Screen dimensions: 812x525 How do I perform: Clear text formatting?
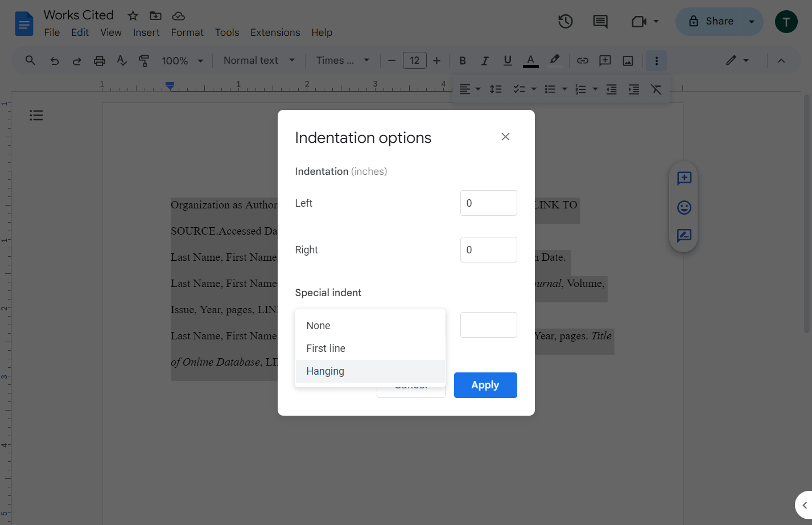[656, 89]
